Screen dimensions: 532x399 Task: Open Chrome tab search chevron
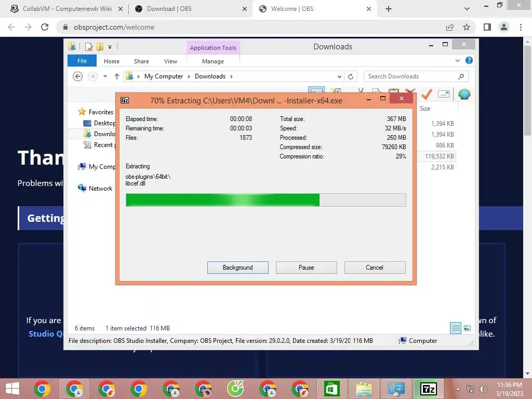tap(467, 9)
